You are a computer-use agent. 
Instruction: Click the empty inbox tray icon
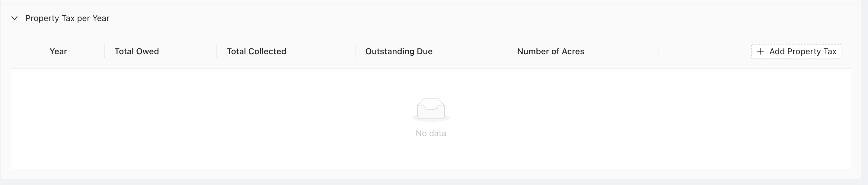[x=431, y=108]
